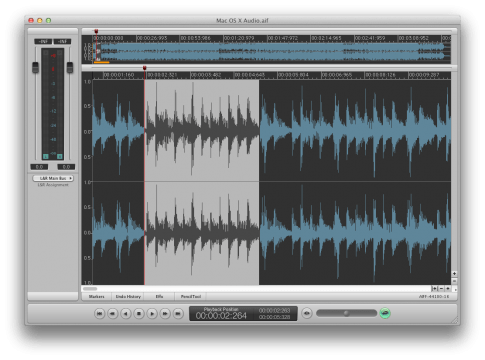Image resolution: width=485 pixels, height=360 pixels.
Task: Click the left channel volume fader knob
Action: (35, 67)
